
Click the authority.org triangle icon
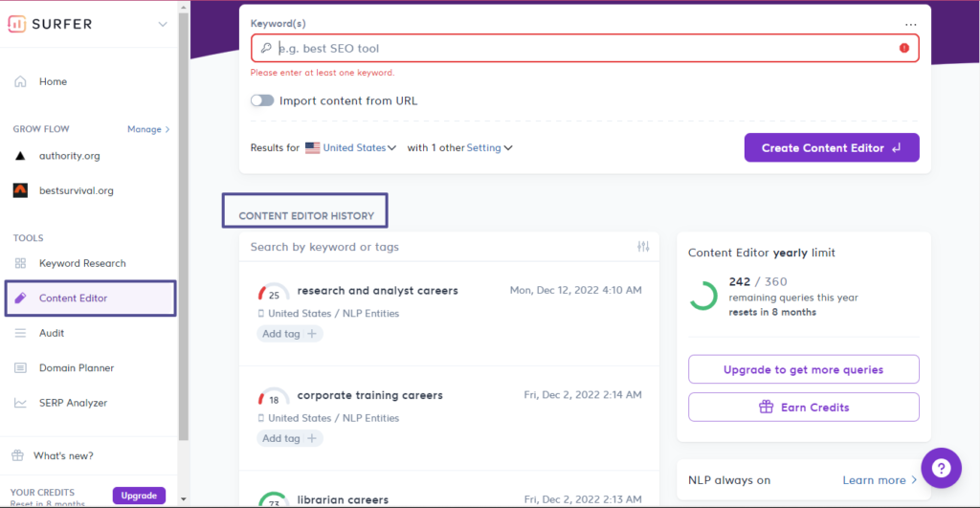20,156
